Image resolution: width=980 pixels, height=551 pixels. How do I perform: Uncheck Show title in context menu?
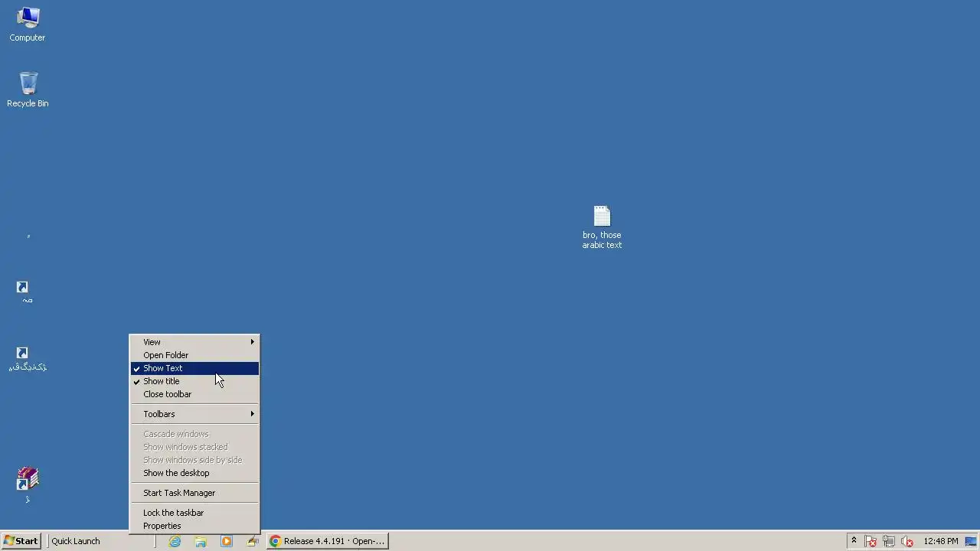194,381
